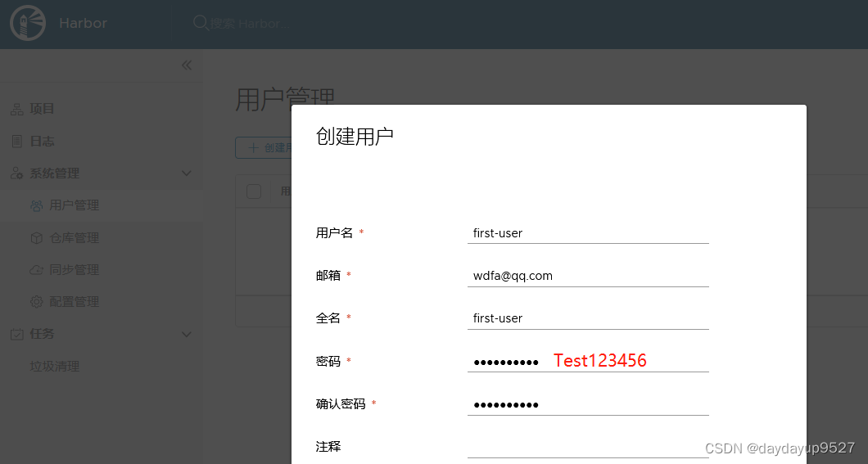Click the 项目 projects icon
868x464 pixels.
pos(17,109)
